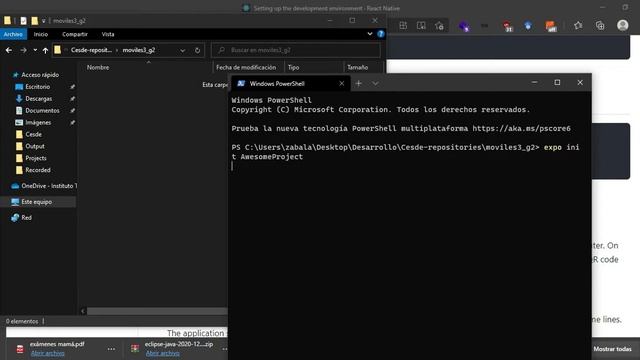Screen dimensions: 640x360
Task: Click the red badge extension icon
Action: click(507, 27)
